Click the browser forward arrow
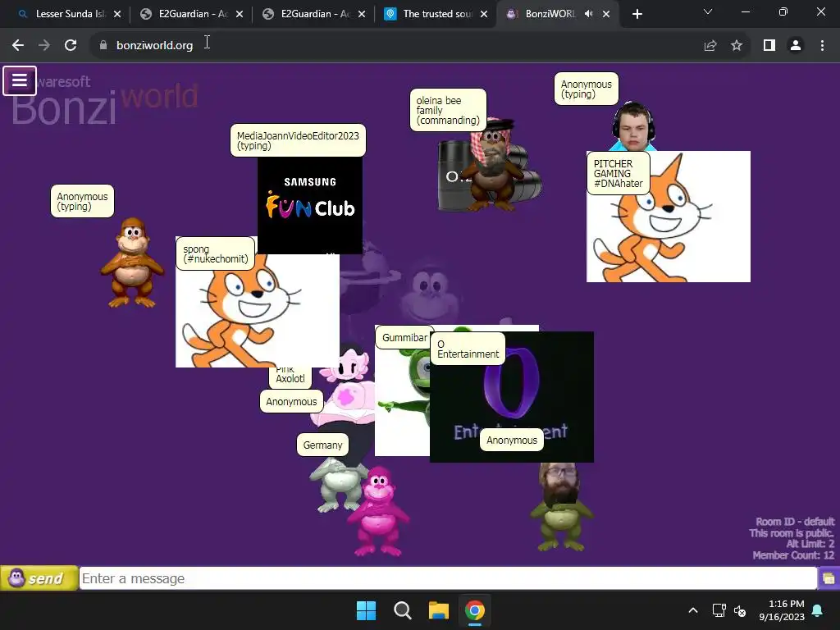This screenshot has width=840, height=630. [x=44, y=46]
